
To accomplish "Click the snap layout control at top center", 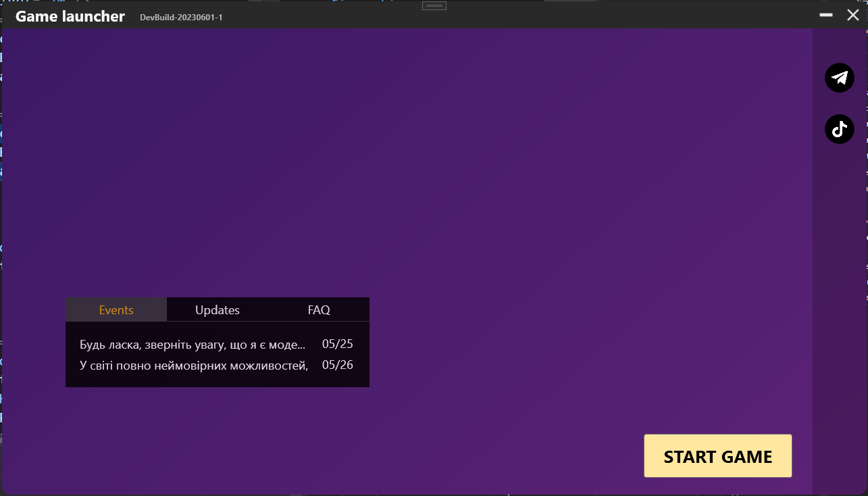I will [x=434, y=5].
